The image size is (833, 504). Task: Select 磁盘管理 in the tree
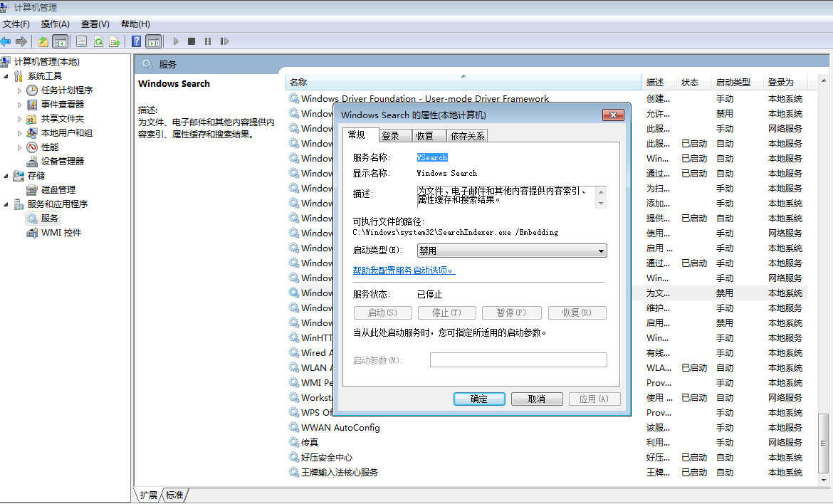tap(58, 189)
